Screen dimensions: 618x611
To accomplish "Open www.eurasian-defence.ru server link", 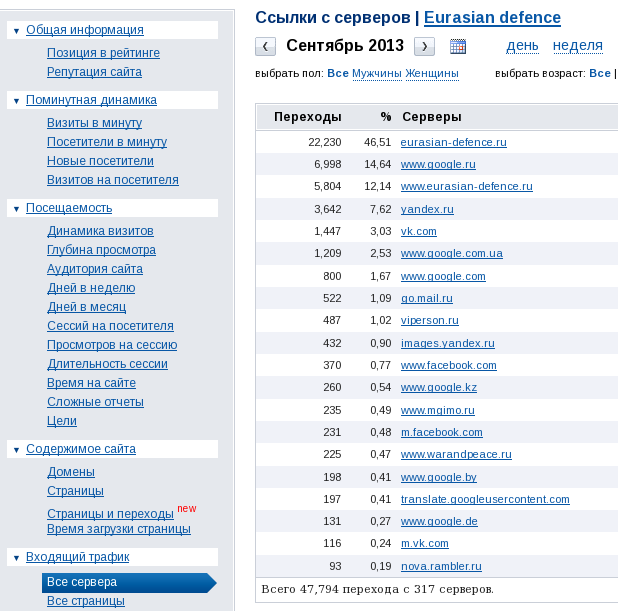I will coord(467,186).
